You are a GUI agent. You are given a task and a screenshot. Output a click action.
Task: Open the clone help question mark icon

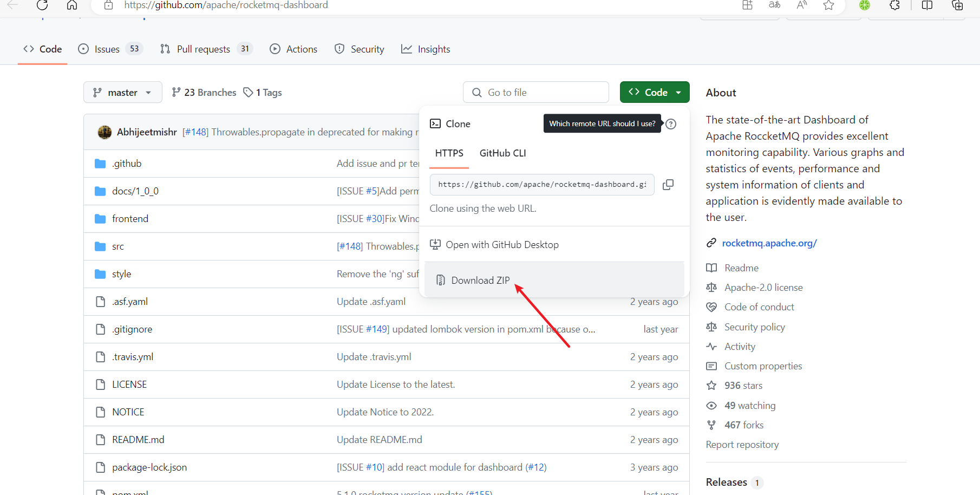click(x=671, y=124)
